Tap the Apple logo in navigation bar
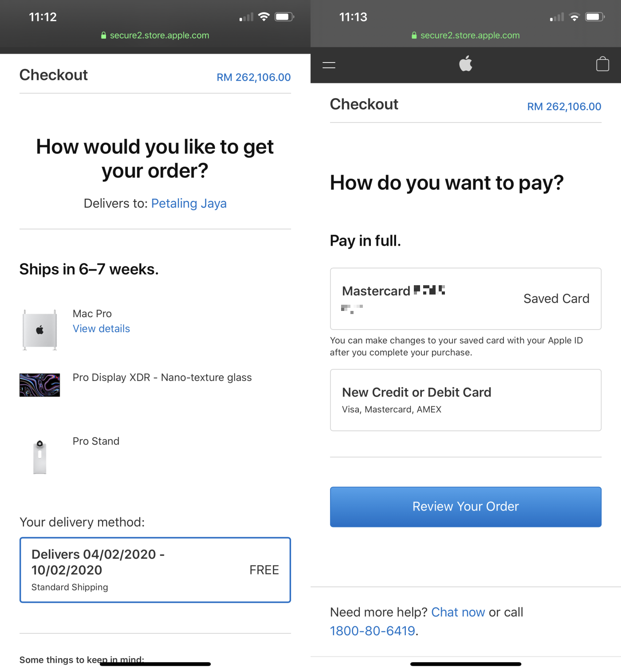Screen dimensions: 621x672 coord(466,64)
